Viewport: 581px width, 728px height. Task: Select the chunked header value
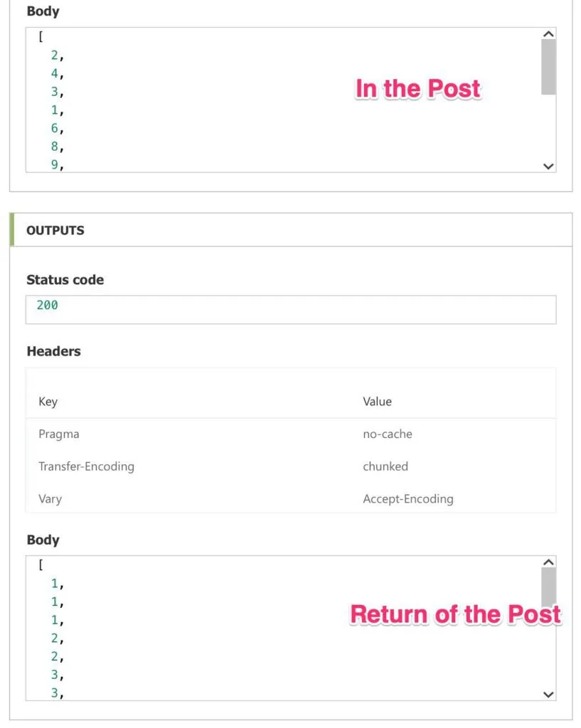(x=385, y=466)
